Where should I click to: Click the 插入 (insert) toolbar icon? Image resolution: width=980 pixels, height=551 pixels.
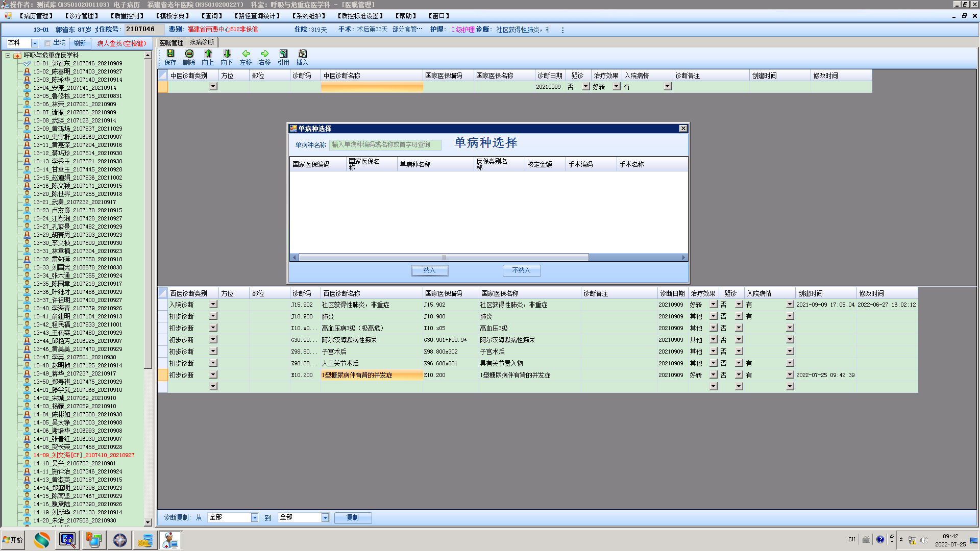(x=302, y=54)
